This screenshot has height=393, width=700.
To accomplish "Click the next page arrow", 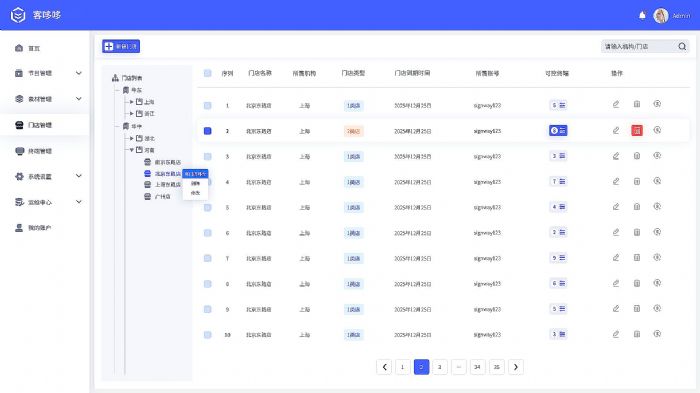I will (x=516, y=367).
